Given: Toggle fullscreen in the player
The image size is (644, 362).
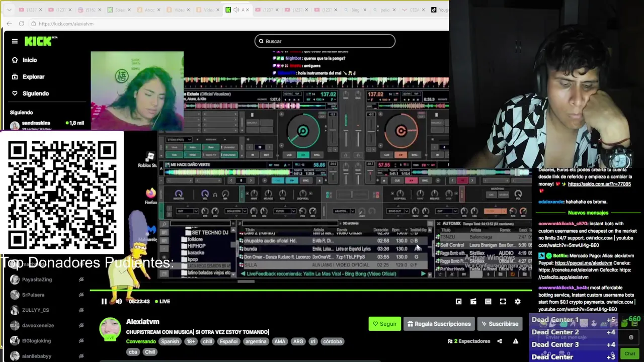Looking at the screenshot, I should tap(503, 301).
